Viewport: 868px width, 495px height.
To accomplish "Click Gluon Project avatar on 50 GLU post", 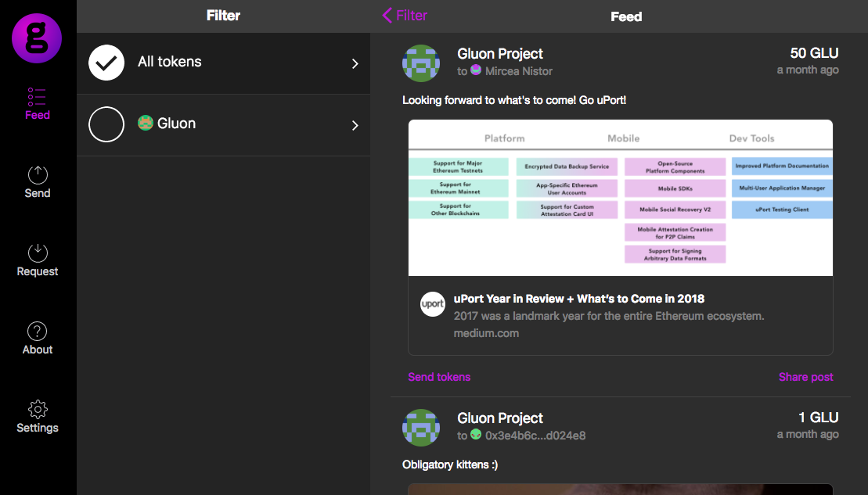I will tap(421, 63).
